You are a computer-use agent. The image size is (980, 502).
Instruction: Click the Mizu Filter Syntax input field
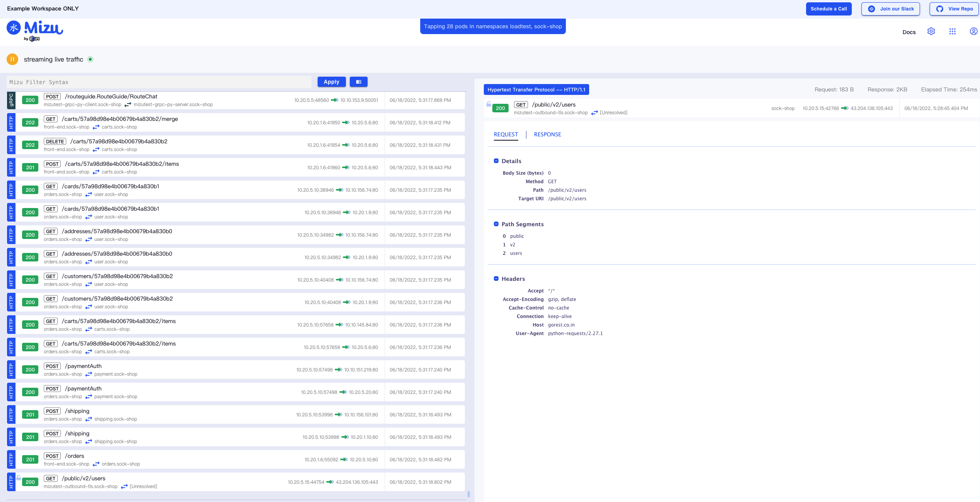(159, 82)
